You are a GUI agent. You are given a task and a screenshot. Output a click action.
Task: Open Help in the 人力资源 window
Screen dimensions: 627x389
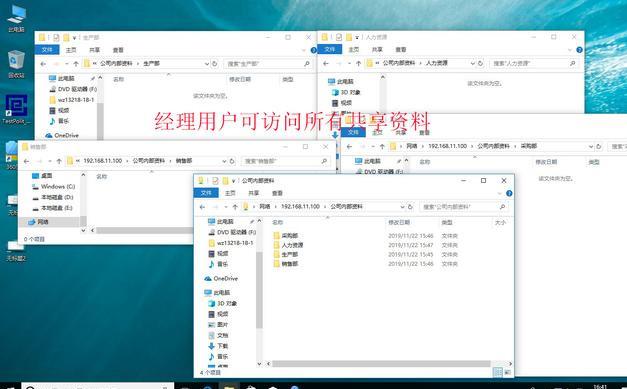point(579,50)
